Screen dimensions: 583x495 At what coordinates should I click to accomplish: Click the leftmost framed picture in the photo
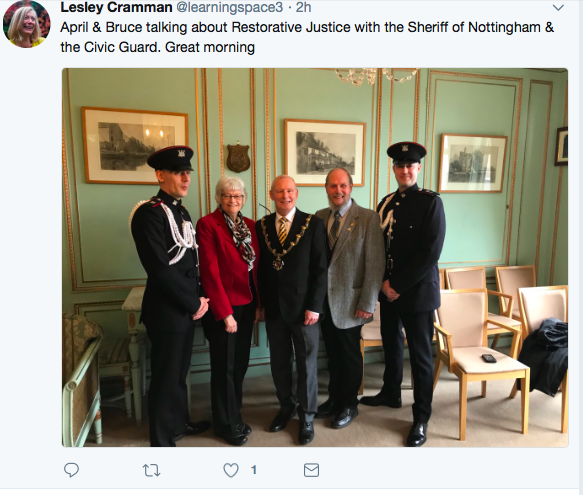(135, 146)
